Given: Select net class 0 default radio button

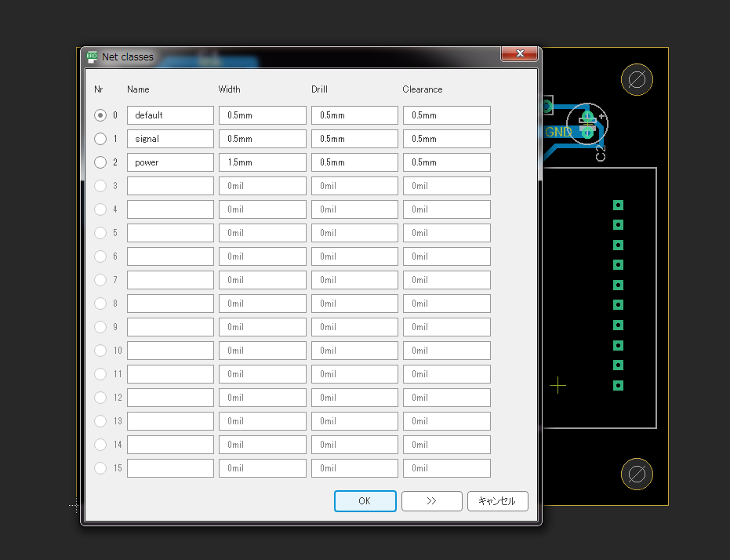Looking at the screenshot, I should 100,115.
